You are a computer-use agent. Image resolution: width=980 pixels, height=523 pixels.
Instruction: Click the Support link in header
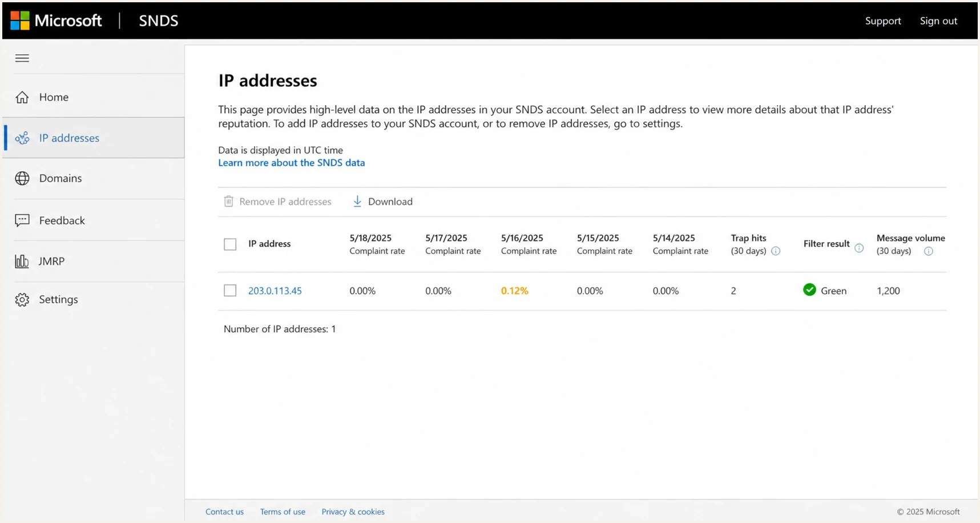(x=883, y=21)
